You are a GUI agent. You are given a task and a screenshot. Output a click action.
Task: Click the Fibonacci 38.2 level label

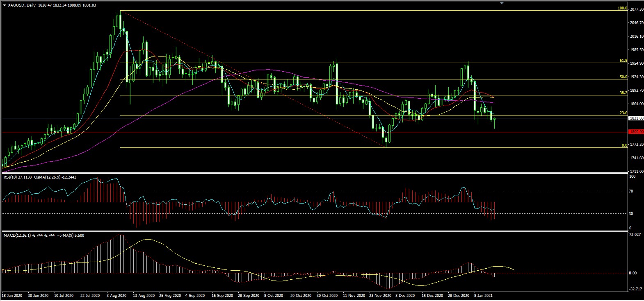coord(623,93)
